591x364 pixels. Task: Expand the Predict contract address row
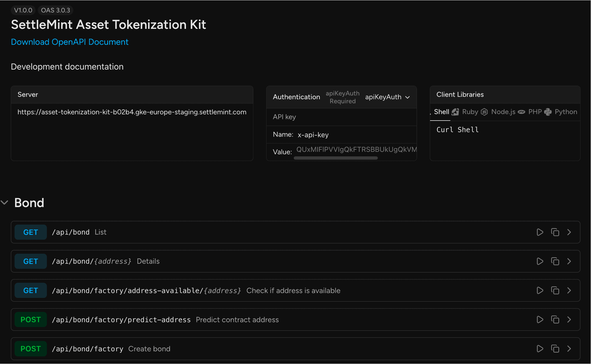pyautogui.click(x=569, y=319)
